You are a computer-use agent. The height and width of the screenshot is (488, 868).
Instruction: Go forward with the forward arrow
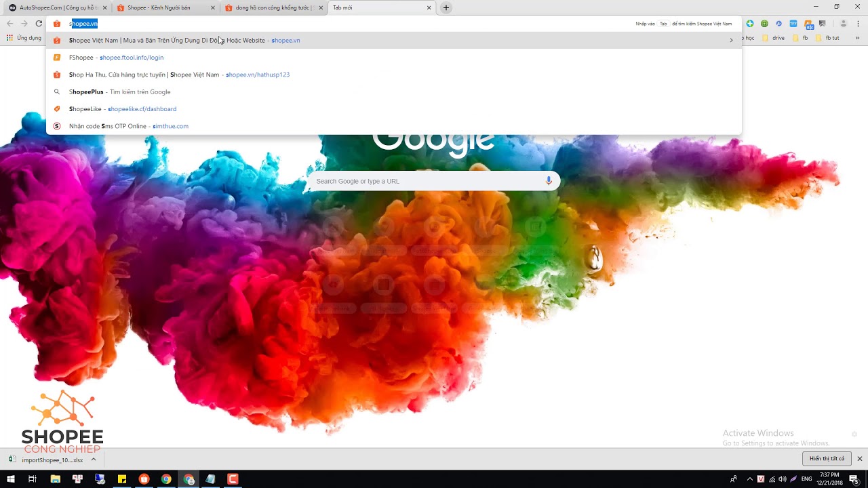24,24
